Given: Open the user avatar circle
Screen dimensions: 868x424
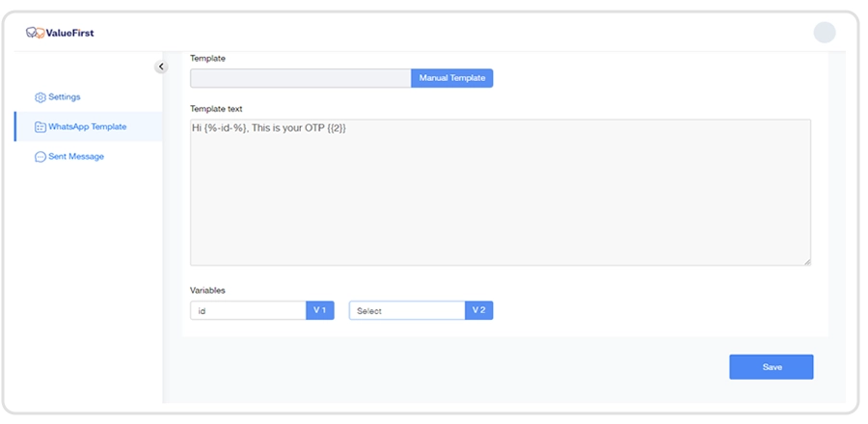Looking at the screenshot, I should (825, 33).
